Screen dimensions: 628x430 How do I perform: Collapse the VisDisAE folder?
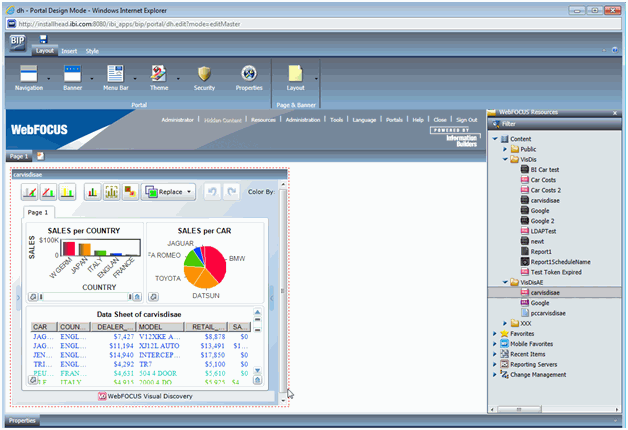click(x=505, y=282)
